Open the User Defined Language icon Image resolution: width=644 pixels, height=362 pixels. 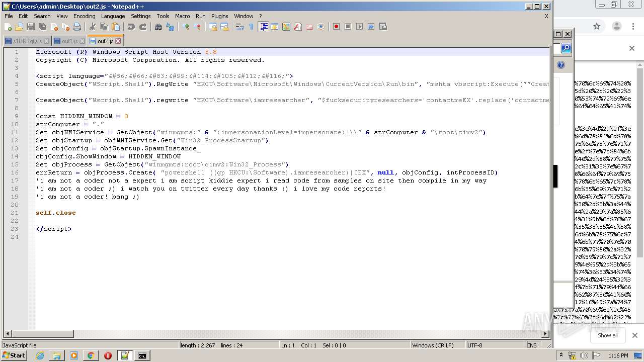(274, 27)
